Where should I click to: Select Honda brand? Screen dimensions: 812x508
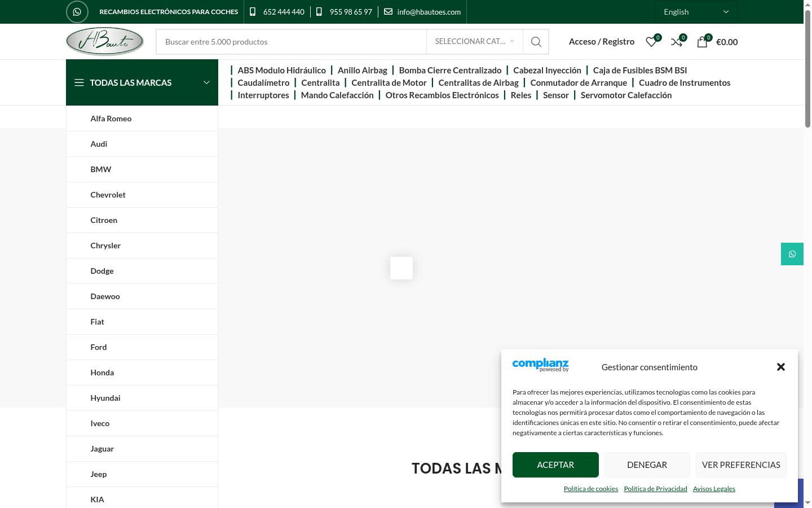142,373
